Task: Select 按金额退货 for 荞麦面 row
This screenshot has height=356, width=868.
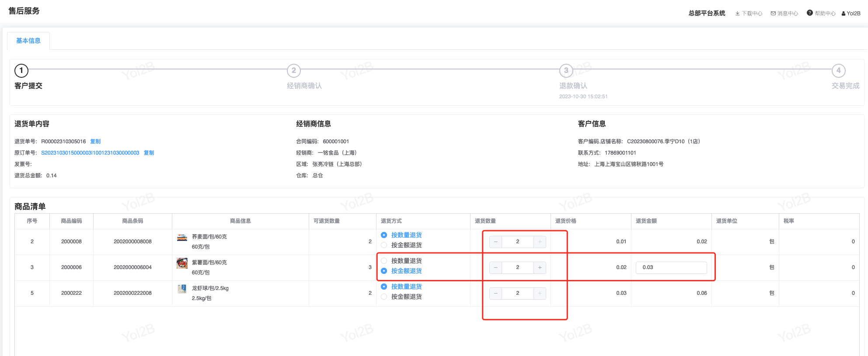Action: (384, 245)
